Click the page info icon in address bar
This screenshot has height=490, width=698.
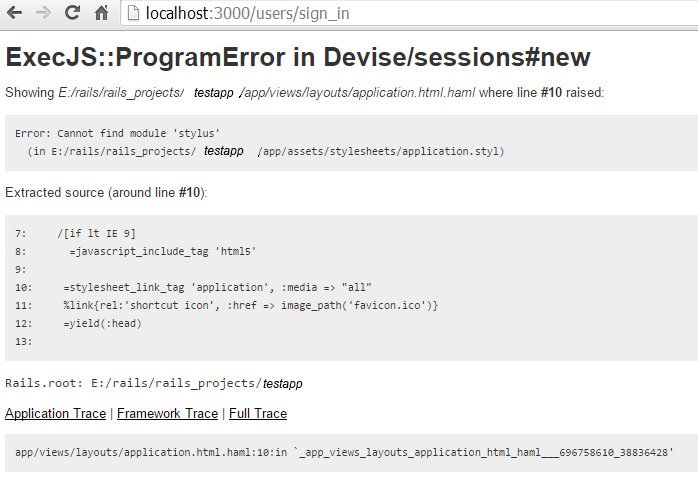tap(132, 14)
